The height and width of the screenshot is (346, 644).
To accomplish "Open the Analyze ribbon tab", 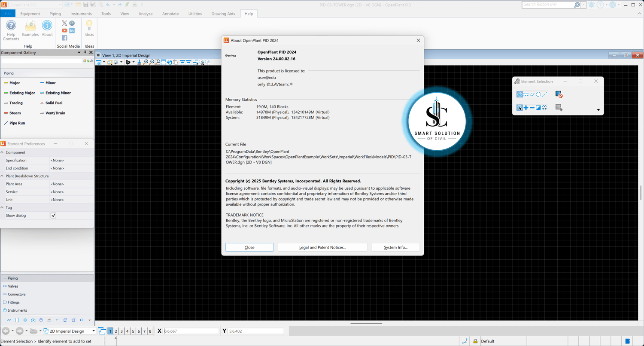I will click(x=146, y=14).
